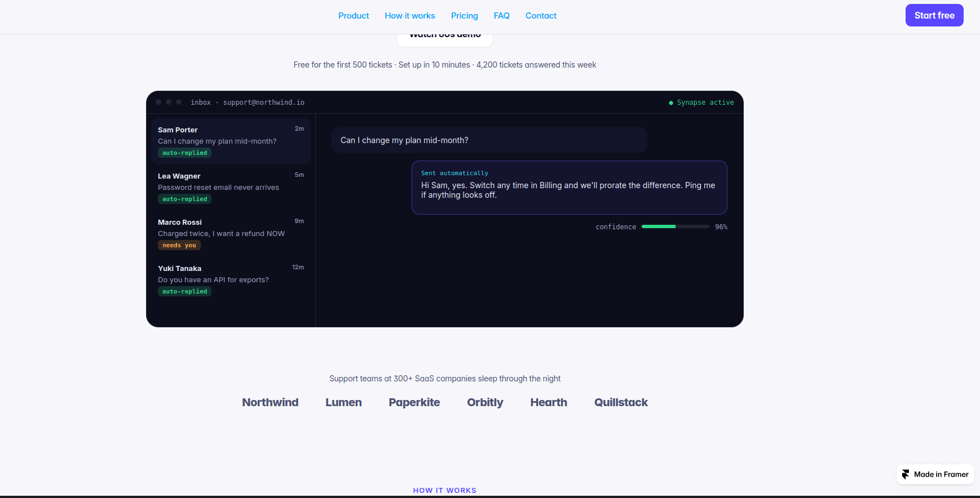Screen dimensions: 980x498
Task: Click the 5m timestamp on Lea Wagner
Action: click(299, 175)
